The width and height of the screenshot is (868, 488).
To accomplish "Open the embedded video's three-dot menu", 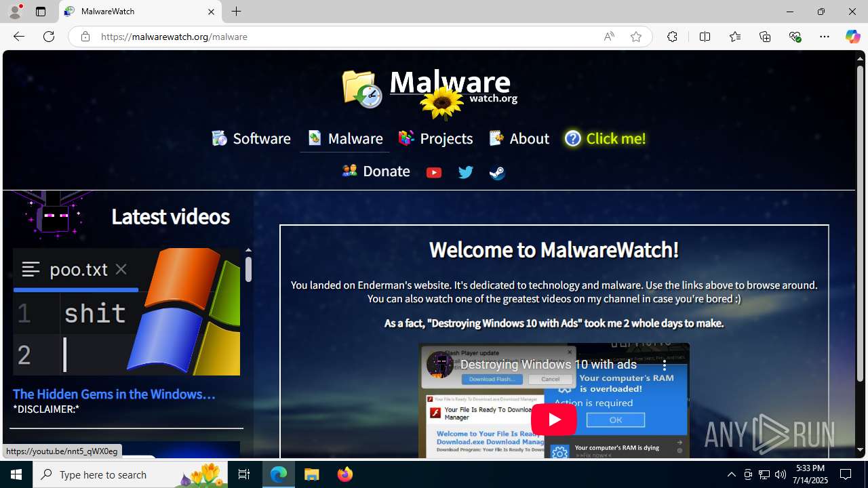I will point(665,365).
